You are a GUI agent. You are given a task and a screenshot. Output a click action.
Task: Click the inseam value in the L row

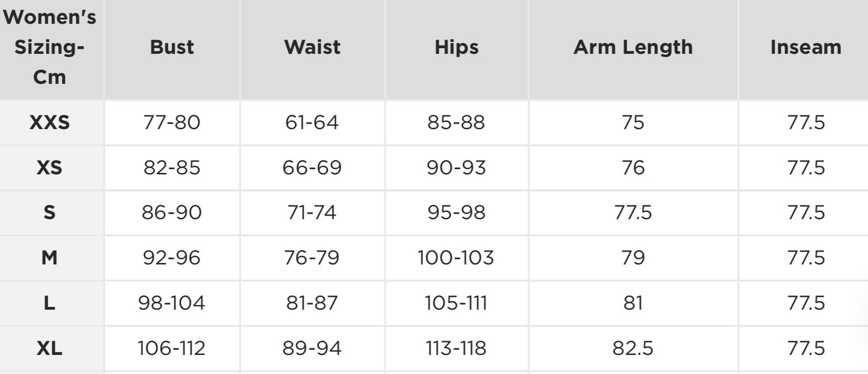pos(806,303)
